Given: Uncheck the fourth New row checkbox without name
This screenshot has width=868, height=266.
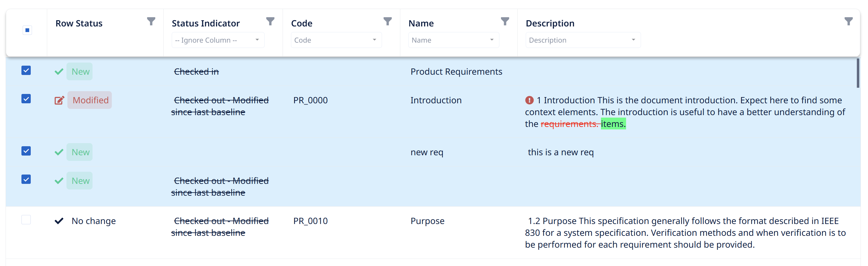Looking at the screenshot, I should coord(26,179).
